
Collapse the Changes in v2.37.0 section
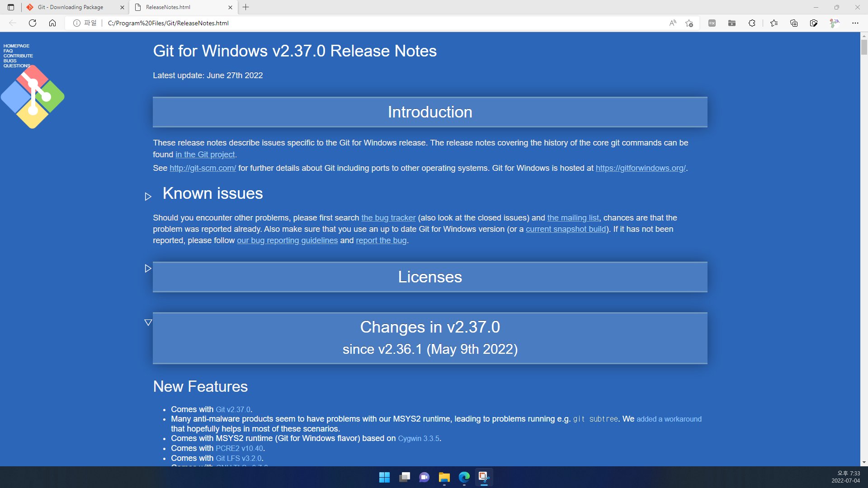tap(148, 322)
